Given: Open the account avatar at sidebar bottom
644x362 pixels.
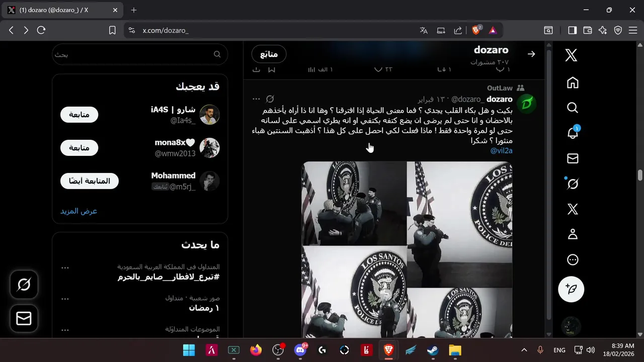Looking at the screenshot, I should coord(571,327).
